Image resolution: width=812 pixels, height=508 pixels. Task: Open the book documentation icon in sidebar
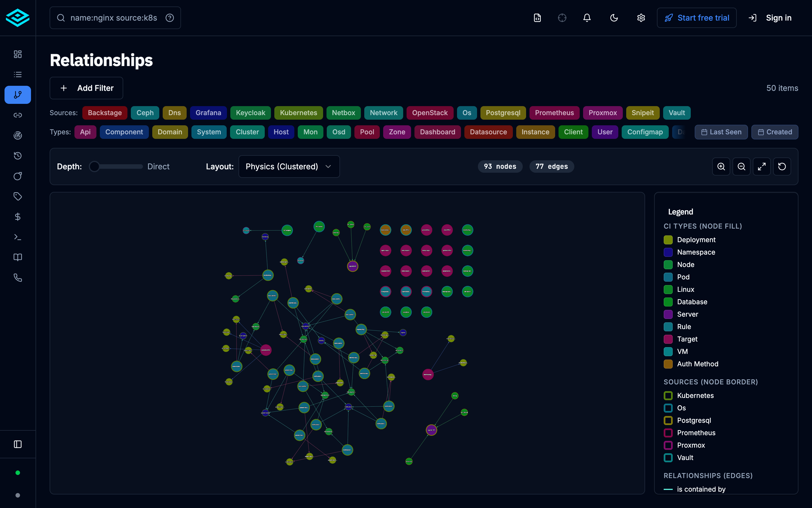pyautogui.click(x=18, y=257)
